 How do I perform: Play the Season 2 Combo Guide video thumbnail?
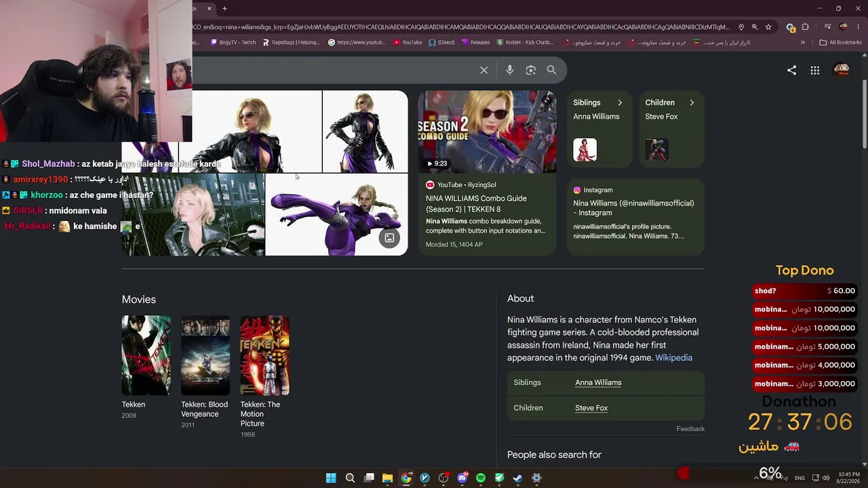point(487,131)
